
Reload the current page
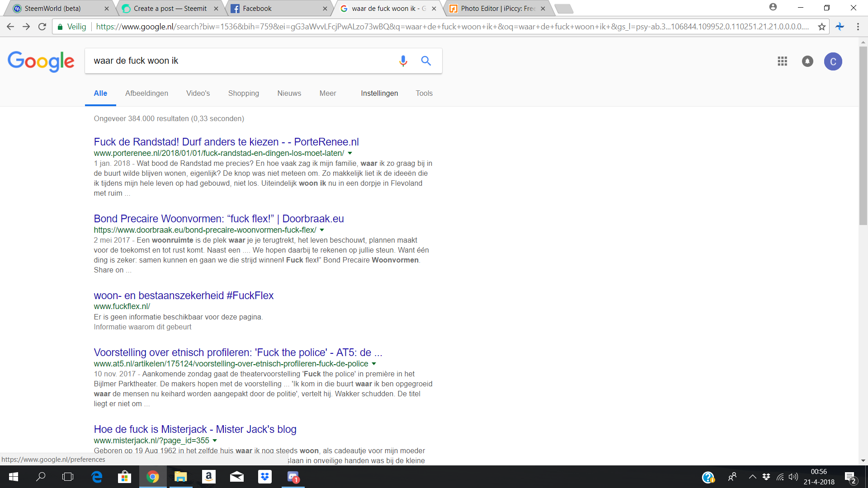[x=42, y=27]
